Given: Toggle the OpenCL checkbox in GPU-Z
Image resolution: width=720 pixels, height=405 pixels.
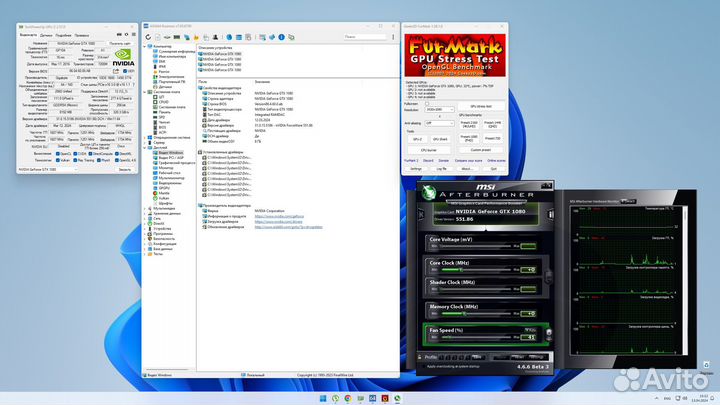Looking at the screenshot, I should point(58,154).
